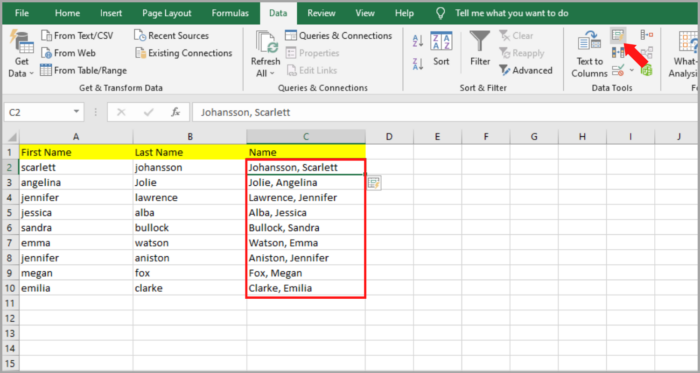Select column C header
The width and height of the screenshot is (700, 373).
[x=306, y=137]
